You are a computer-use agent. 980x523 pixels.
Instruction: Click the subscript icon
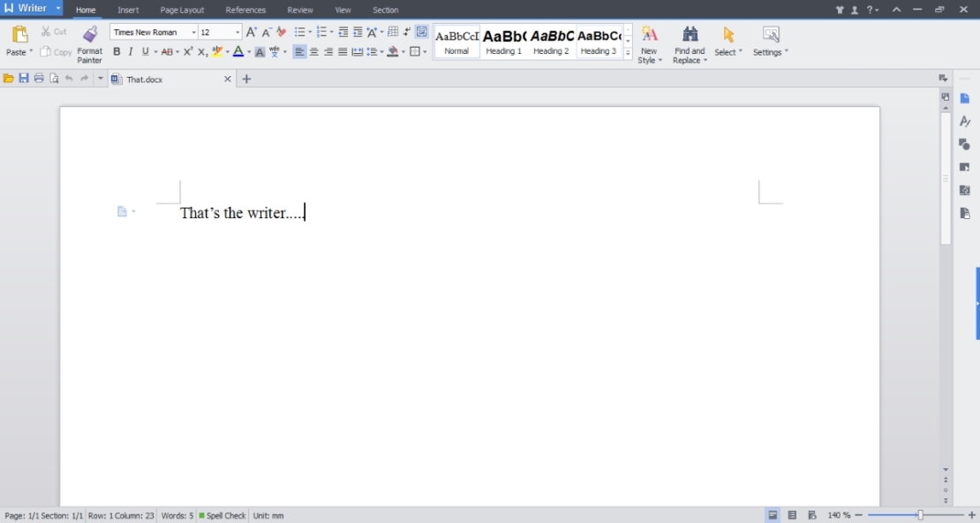point(200,51)
